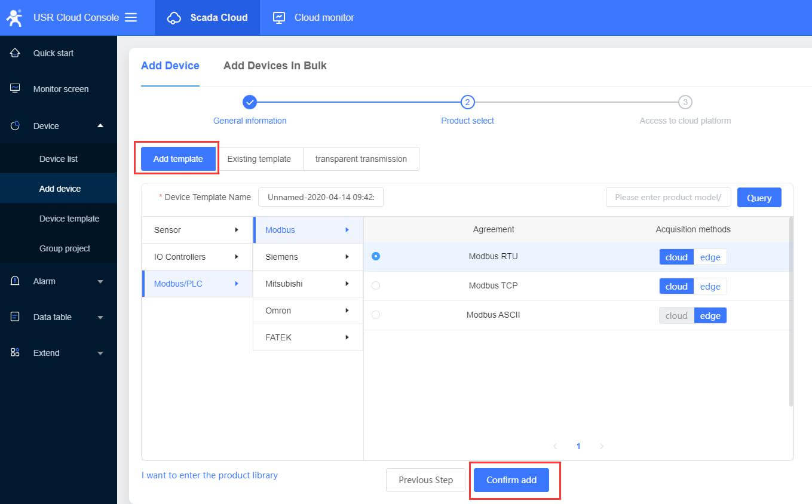
Task: Click the Query button
Action: (759, 198)
